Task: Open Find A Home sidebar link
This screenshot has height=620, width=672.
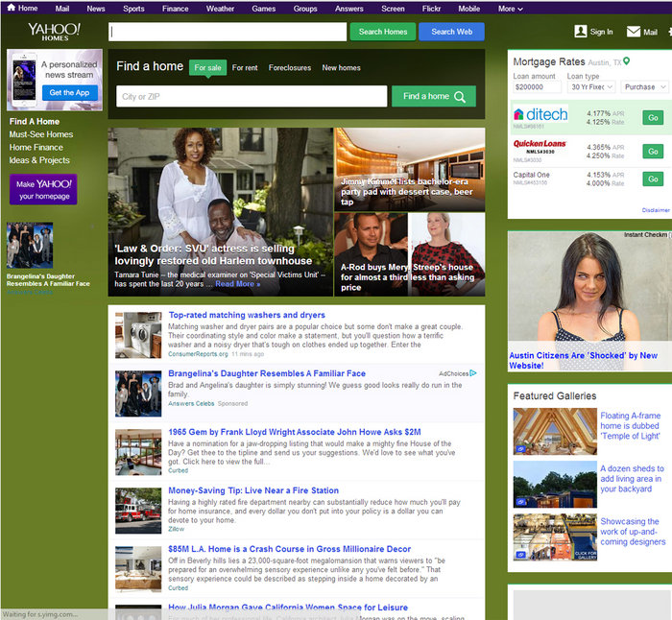Action: (35, 122)
